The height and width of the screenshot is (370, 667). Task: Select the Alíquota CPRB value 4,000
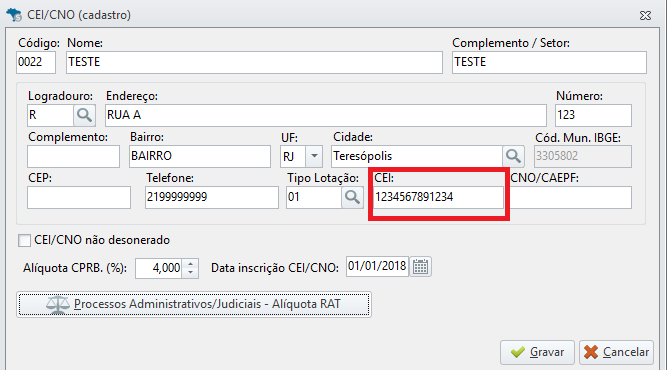pyautogui.click(x=159, y=268)
